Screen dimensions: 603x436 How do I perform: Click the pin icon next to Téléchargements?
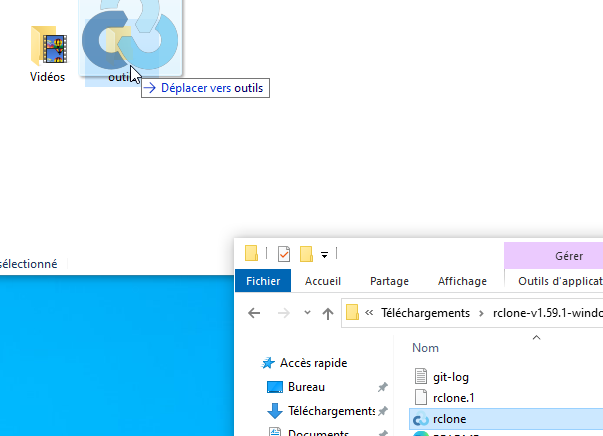point(383,411)
